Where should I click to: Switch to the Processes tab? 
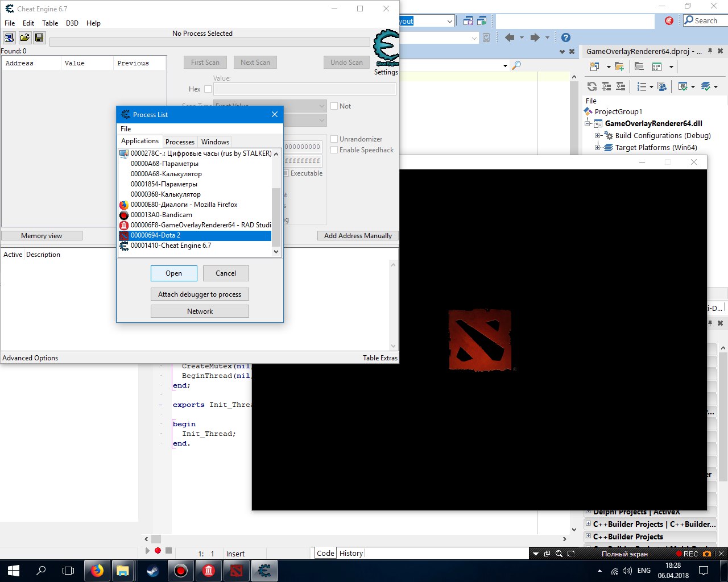point(180,142)
